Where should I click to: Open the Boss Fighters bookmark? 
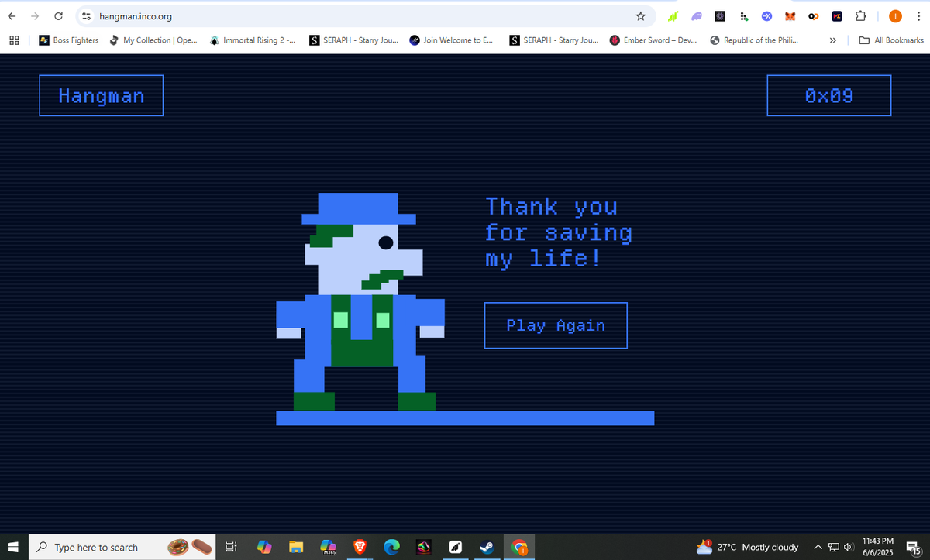(68, 40)
